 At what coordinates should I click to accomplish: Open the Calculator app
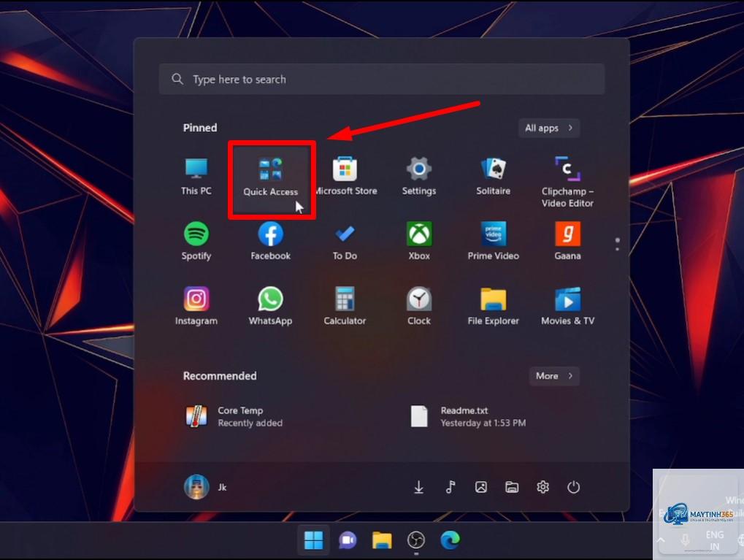coord(345,307)
